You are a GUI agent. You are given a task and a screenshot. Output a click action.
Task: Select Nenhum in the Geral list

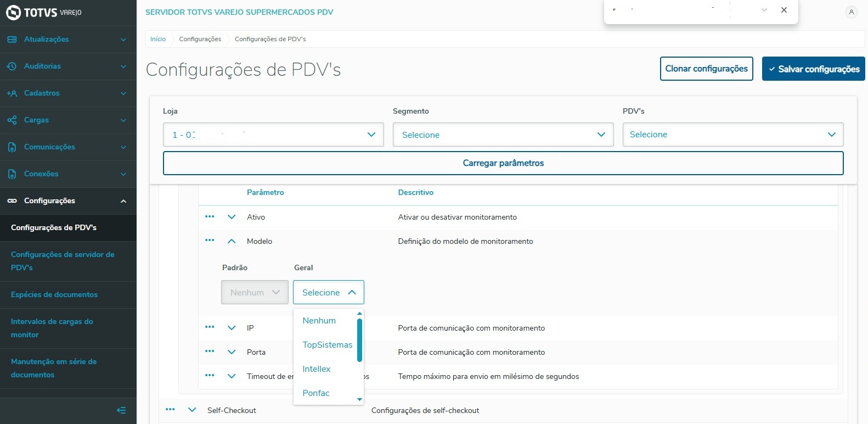[x=325, y=321]
